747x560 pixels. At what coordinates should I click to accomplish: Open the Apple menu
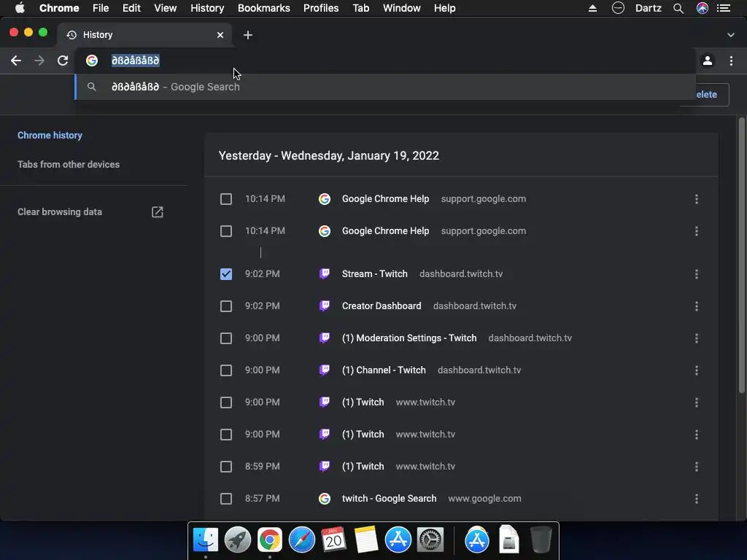click(x=20, y=8)
